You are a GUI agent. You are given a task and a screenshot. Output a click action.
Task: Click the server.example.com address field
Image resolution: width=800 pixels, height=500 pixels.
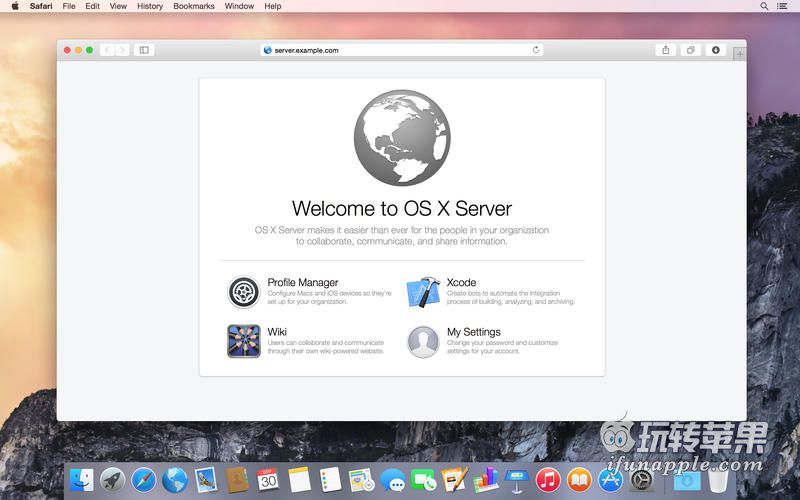point(400,50)
